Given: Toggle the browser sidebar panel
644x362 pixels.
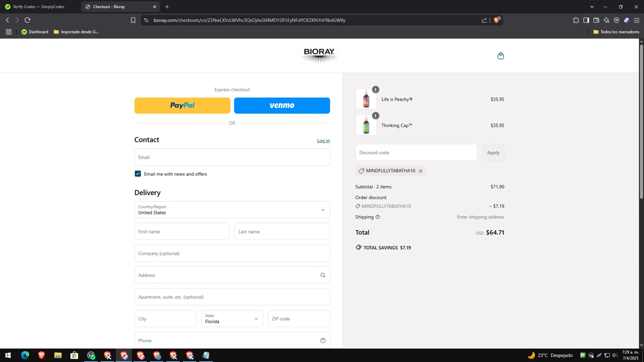Looking at the screenshot, I should point(586,20).
